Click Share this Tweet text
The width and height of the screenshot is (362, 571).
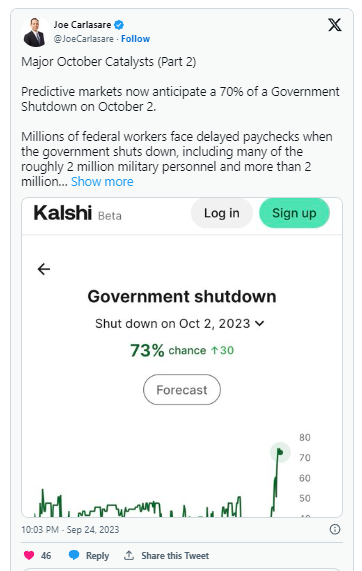(175, 555)
